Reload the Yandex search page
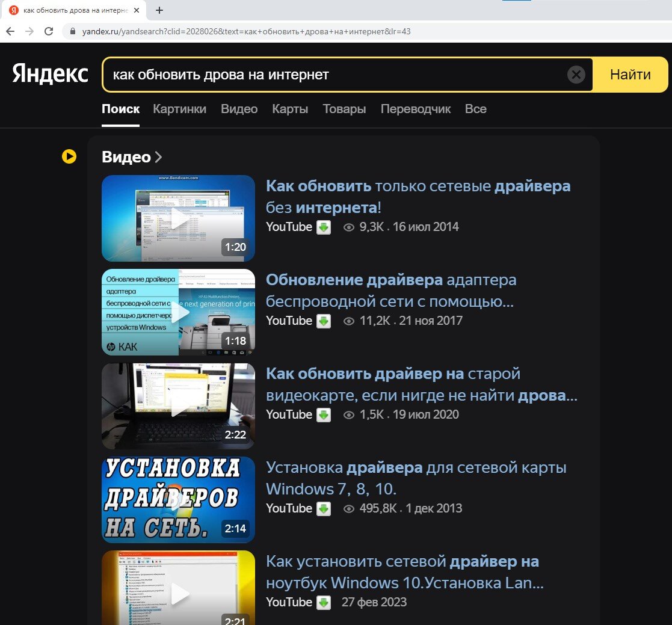Image resolution: width=672 pixels, height=625 pixels. click(49, 31)
